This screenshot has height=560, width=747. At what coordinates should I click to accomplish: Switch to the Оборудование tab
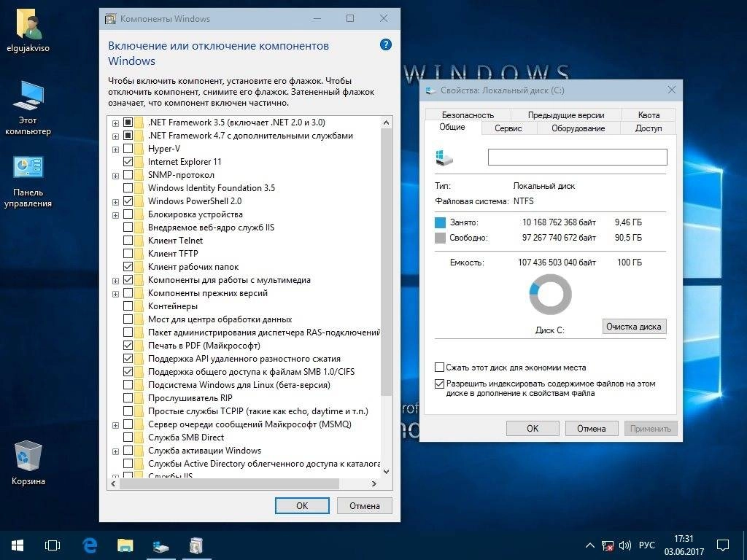pos(578,128)
